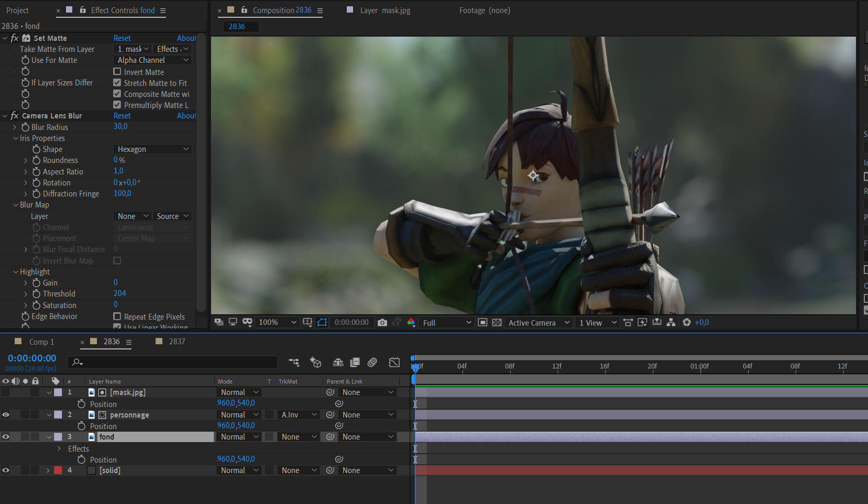868x504 pixels.
Task: Toggle mask and shape path visibility
Action: (322, 323)
